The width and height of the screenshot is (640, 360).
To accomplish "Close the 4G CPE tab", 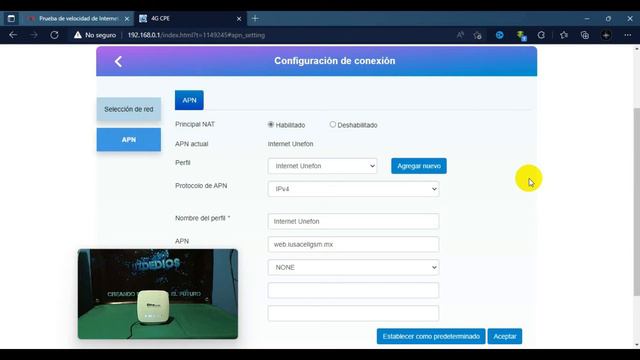I will pyautogui.click(x=239, y=19).
